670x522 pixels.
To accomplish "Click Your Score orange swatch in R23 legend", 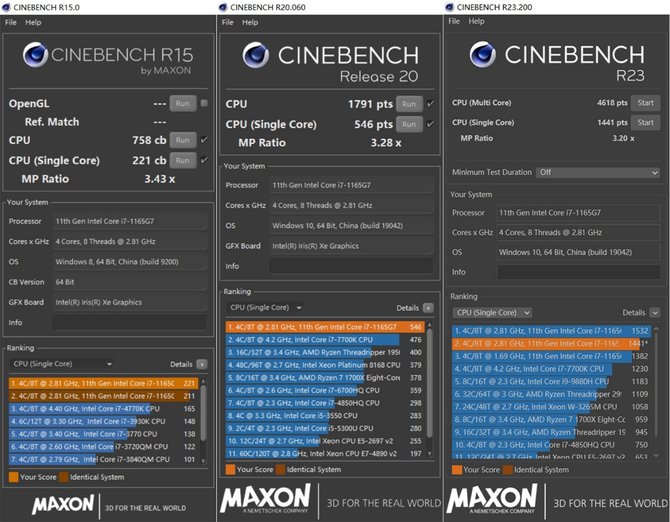I will click(x=457, y=470).
